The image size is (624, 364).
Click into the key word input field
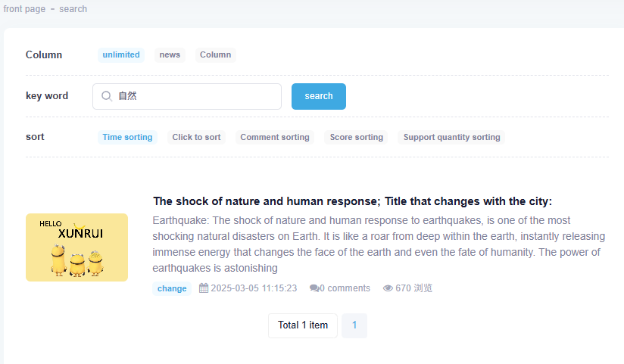(x=197, y=96)
